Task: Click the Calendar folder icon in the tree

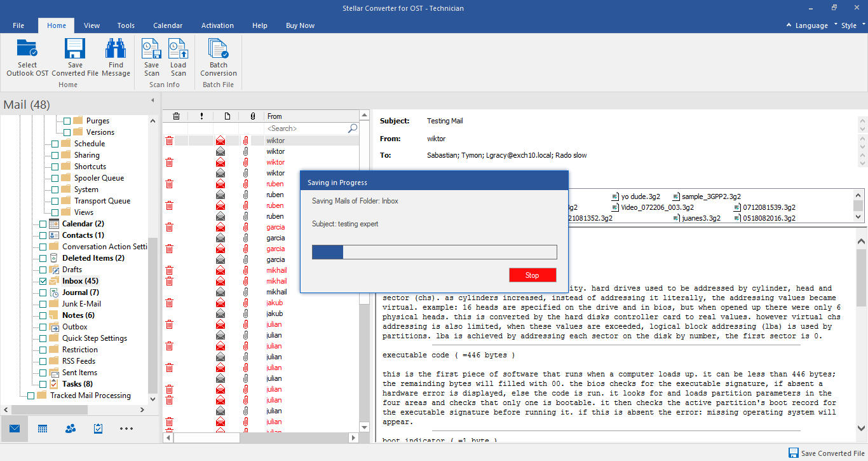Action: 54,224
